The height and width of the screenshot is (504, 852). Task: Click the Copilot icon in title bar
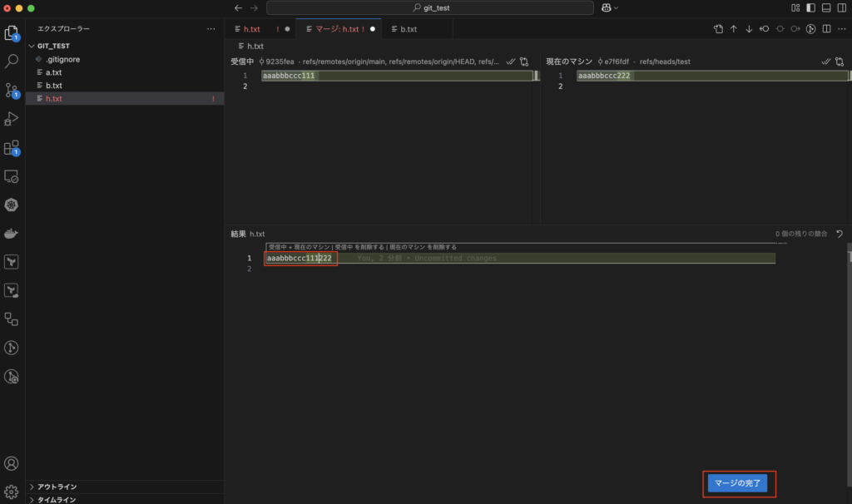pos(607,7)
